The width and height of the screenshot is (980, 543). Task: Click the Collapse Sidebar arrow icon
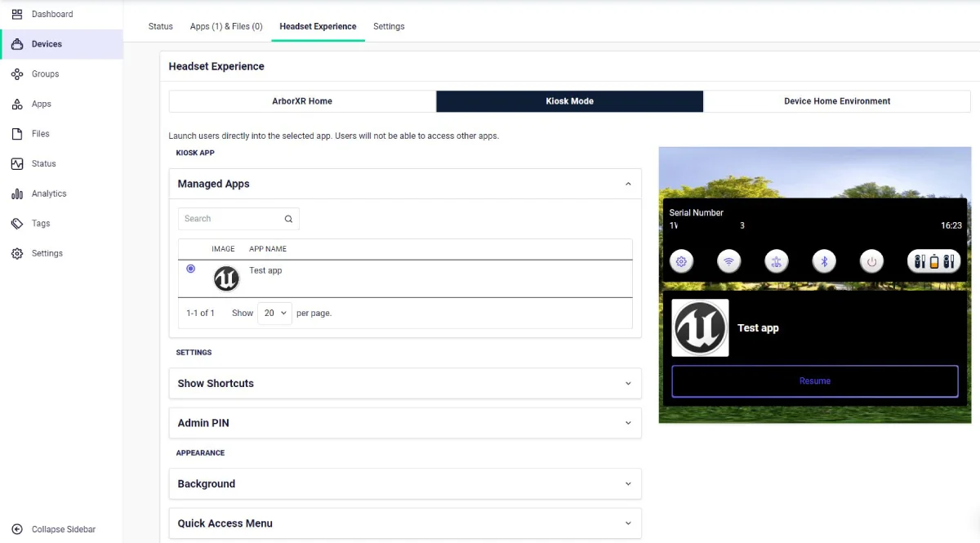pyautogui.click(x=17, y=529)
